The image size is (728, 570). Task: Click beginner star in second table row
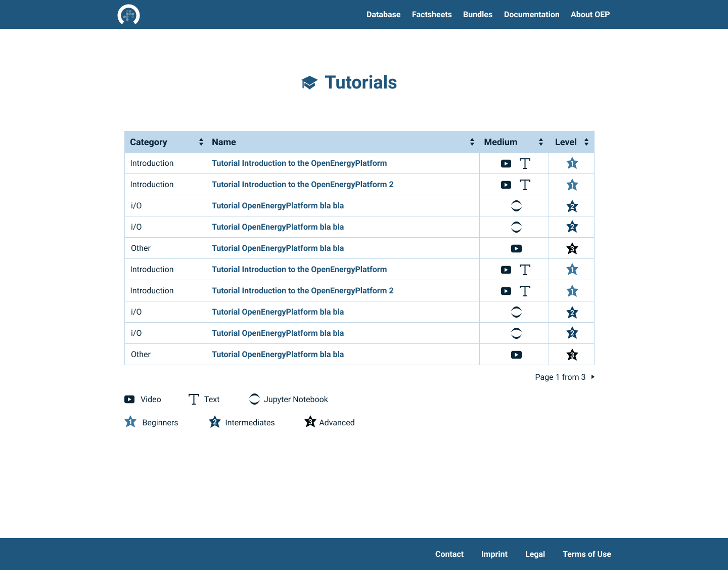(x=572, y=185)
